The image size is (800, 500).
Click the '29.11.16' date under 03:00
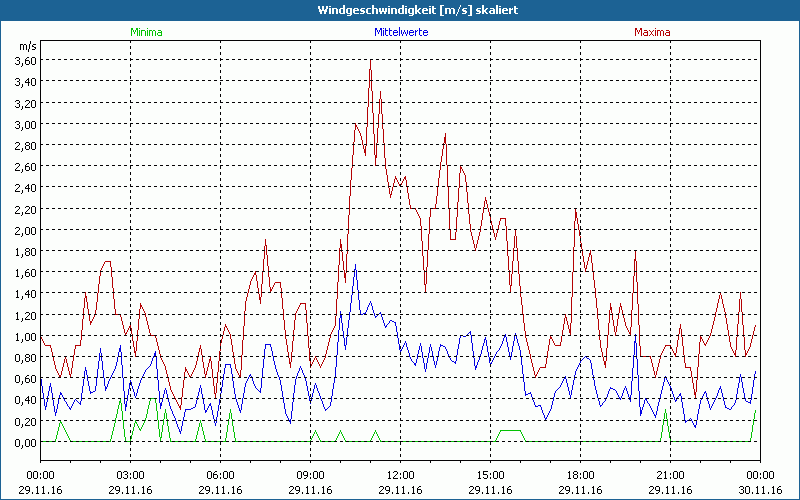[131, 490]
